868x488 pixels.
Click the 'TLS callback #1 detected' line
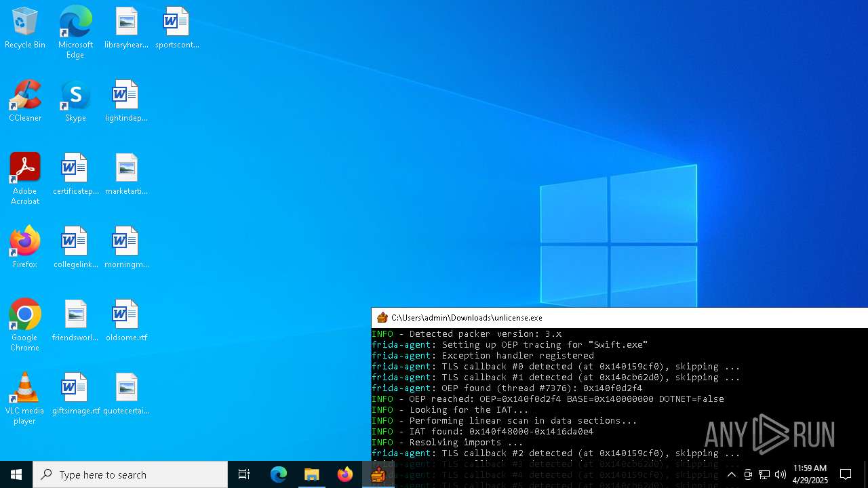[x=555, y=377]
